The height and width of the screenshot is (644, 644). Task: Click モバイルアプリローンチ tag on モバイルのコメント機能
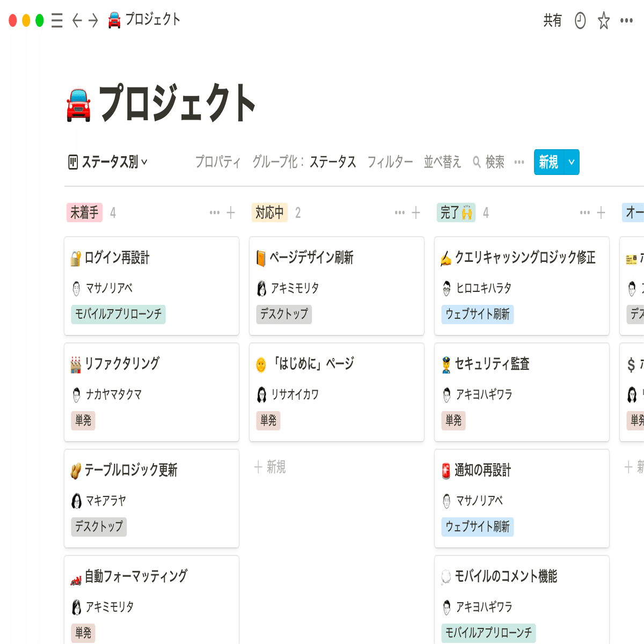(x=488, y=633)
